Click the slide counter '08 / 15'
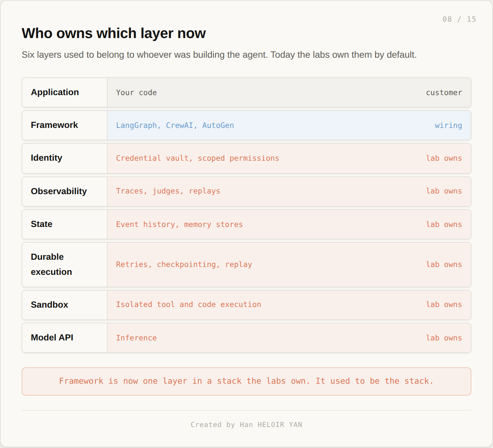The height and width of the screenshot is (448, 493). click(459, 19)
